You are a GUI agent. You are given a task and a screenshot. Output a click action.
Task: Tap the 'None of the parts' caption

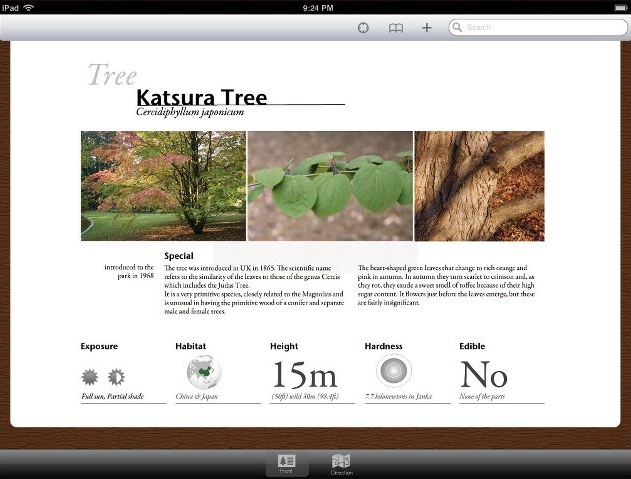482,396
